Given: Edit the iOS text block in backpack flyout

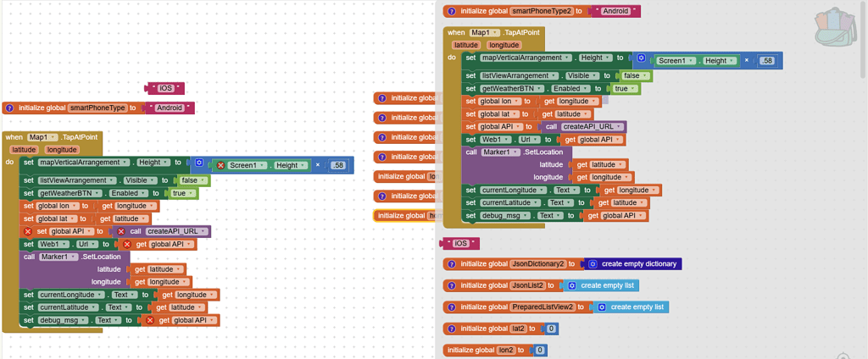Looking at the screenshot, I should click(x=460, y=243).
